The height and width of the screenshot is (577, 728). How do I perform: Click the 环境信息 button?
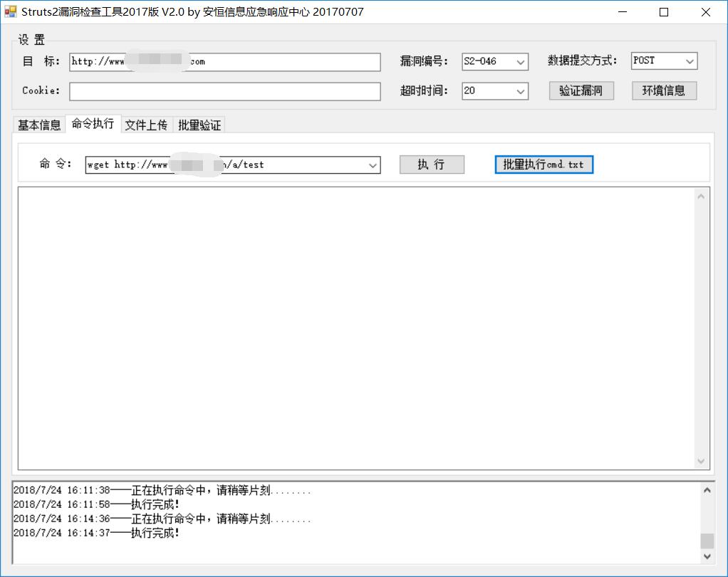tap(664, 90)
